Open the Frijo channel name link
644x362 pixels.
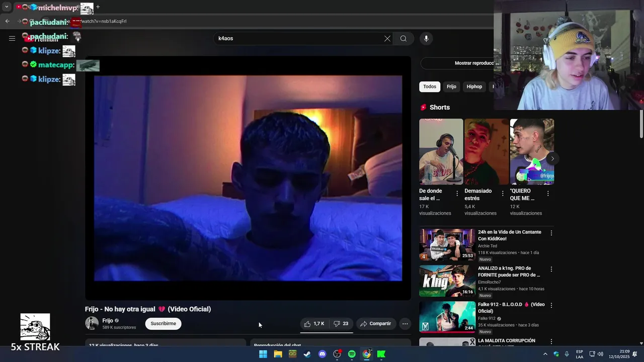click(x=108, y=321)
